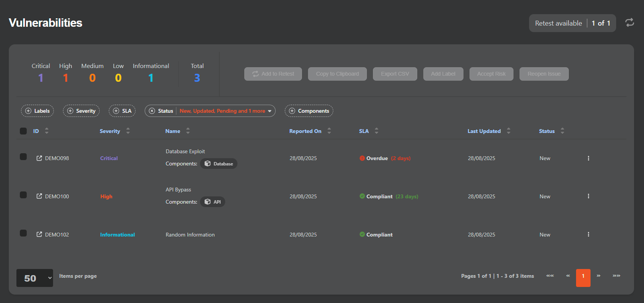Select the DEMO098 row checkbox
644x303 pixels.
(23, 157)
